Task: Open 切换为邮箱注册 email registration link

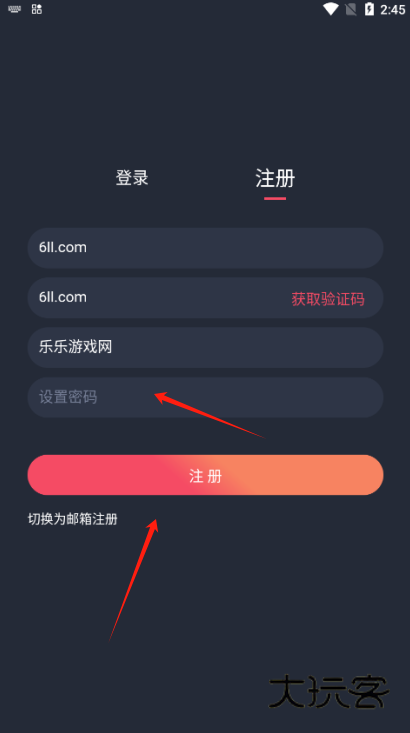Action: tap(72, 519)
